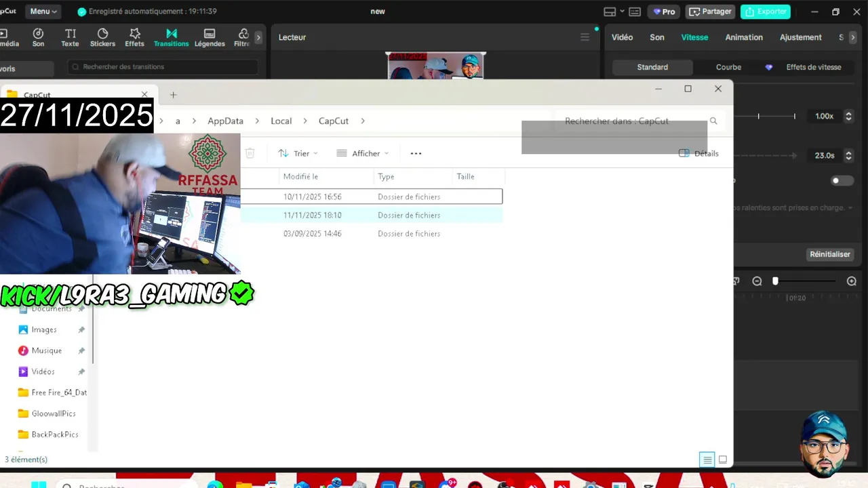Open the Explorer more options ellipsis
This screenshot has width=868, height=488.
tap(416, 153)
